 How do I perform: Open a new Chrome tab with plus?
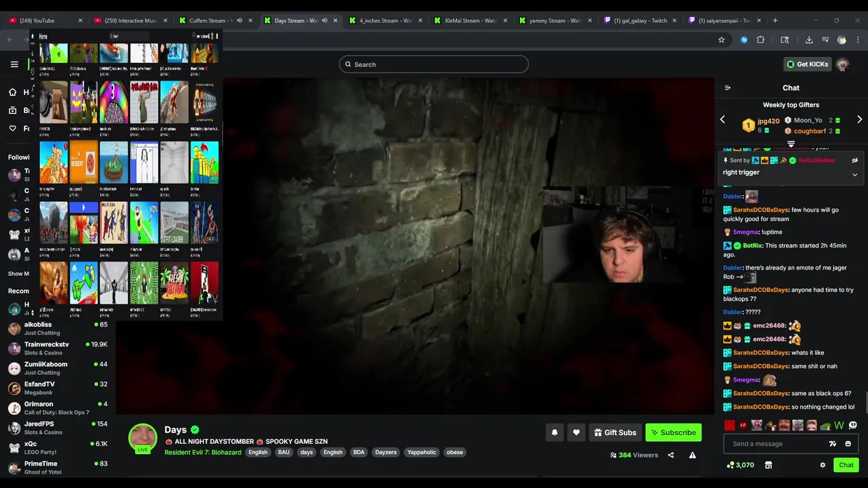(x=775, y=20)
